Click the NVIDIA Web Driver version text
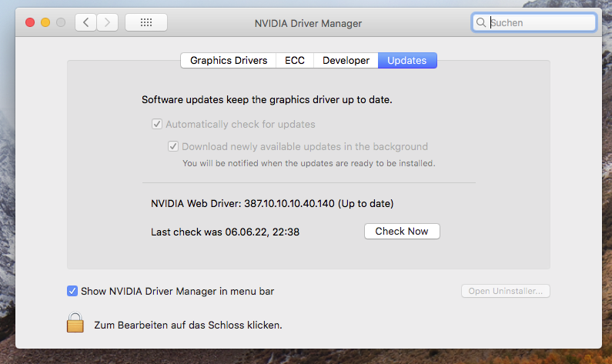This screenshot has height=364, width=612. click(273, 204)
